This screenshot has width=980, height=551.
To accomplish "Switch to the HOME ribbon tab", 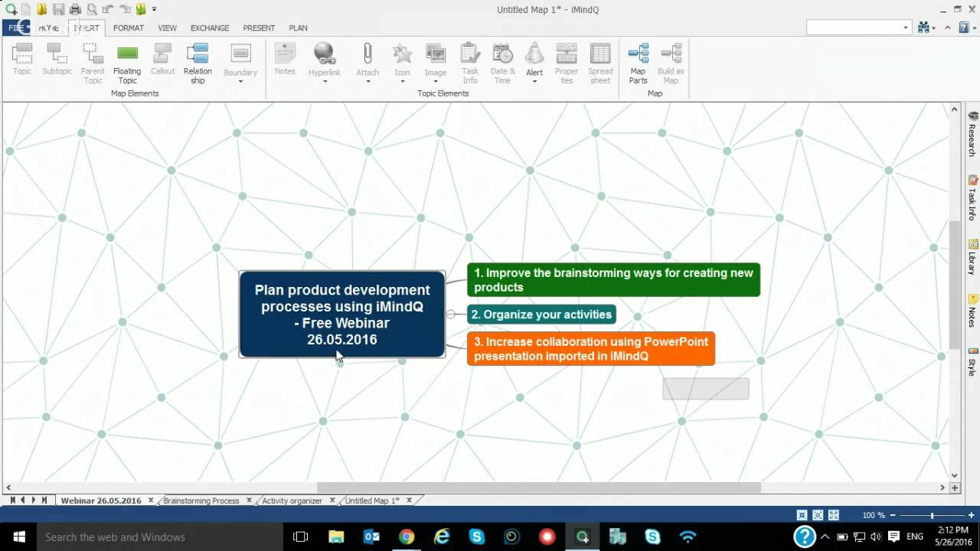I will (49, 28).
